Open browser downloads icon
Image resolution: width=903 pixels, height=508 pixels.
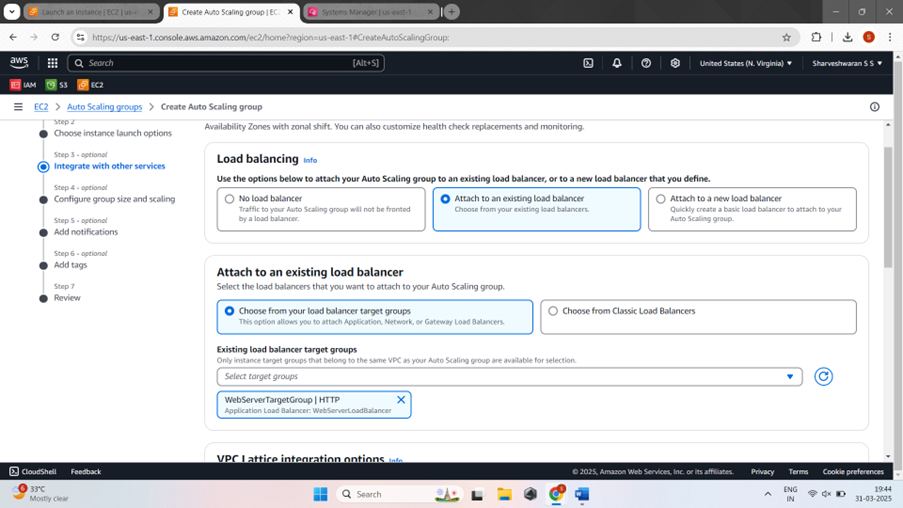[x=847, y=37]
